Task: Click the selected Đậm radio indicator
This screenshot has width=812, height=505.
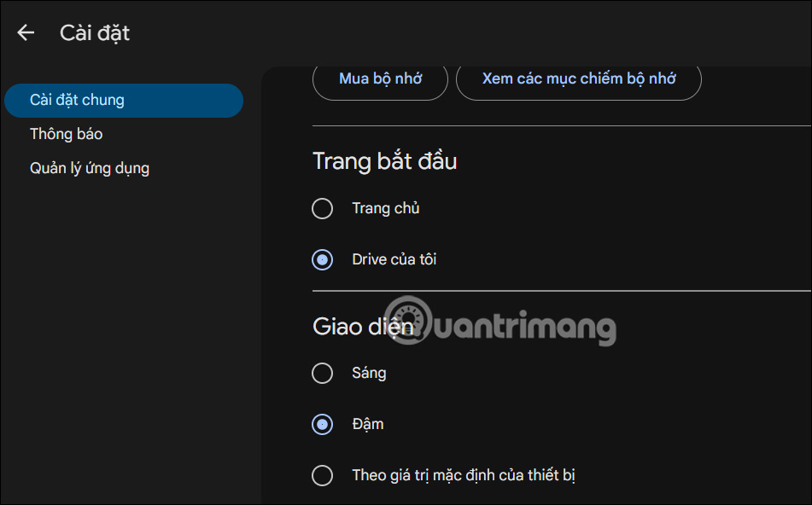Action: (322, 424)
